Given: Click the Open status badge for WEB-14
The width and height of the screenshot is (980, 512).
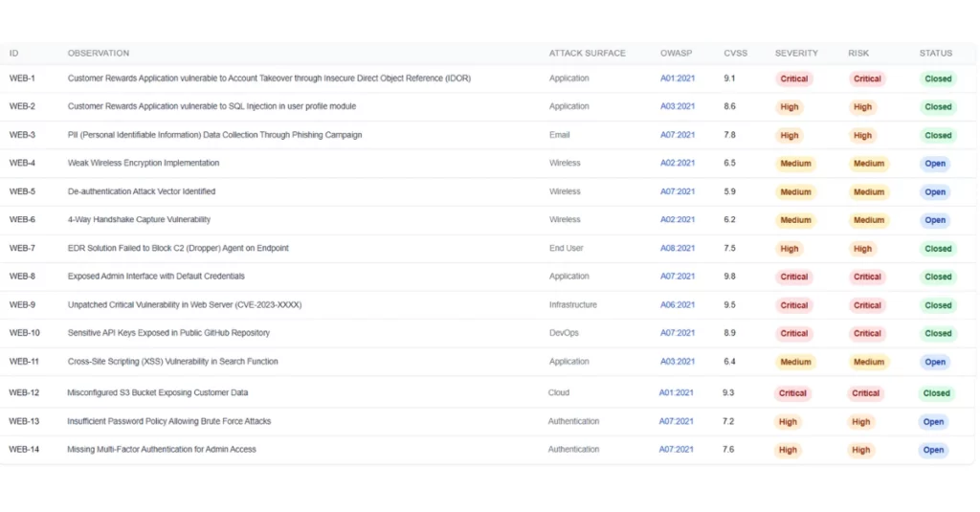Looking at the screenshot, I should [933, 450].
